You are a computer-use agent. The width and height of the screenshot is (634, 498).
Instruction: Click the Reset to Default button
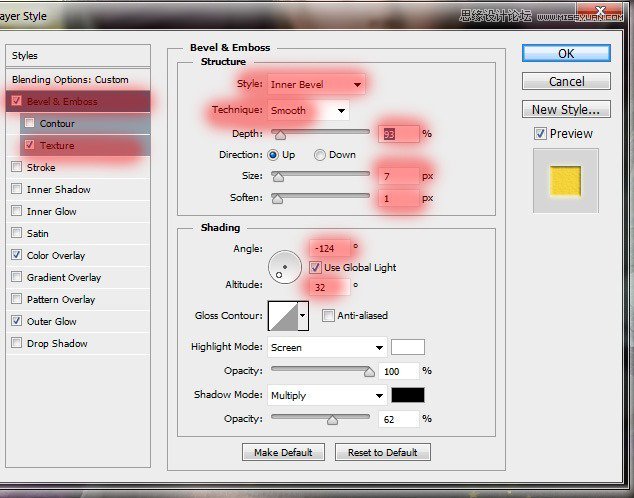tap(383, 452)
